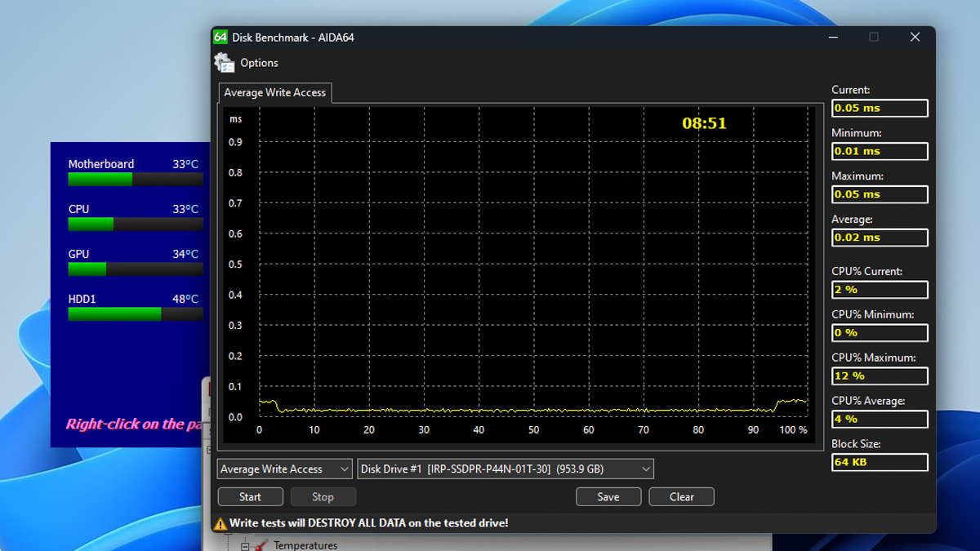The image size is (980, 551).
Task: Click the warning triangle icon
Action: [220, 523]
